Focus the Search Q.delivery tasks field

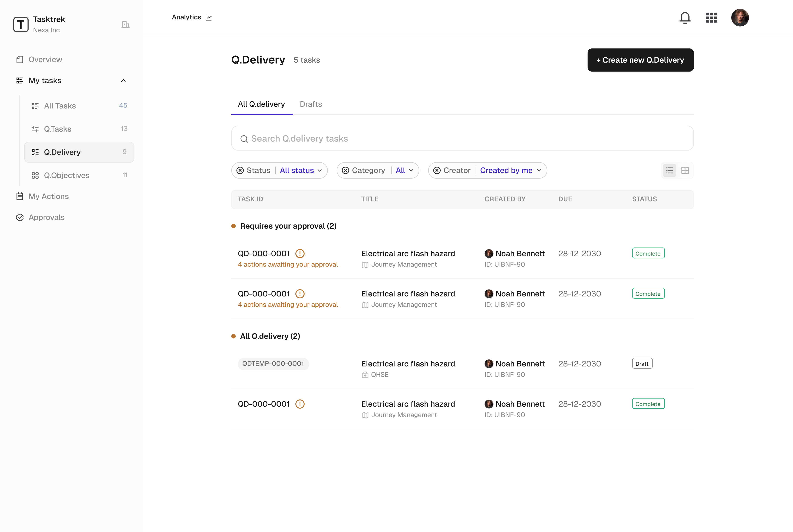tap(462, 138)
